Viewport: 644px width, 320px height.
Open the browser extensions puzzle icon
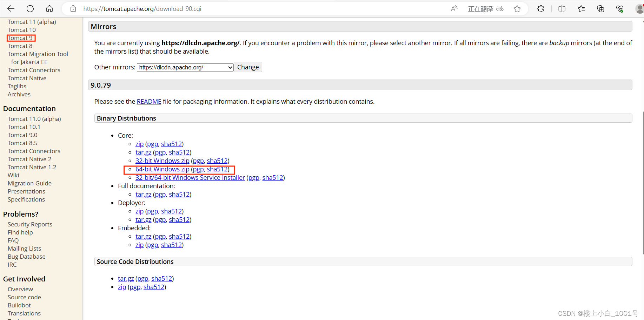pos(540,9)
